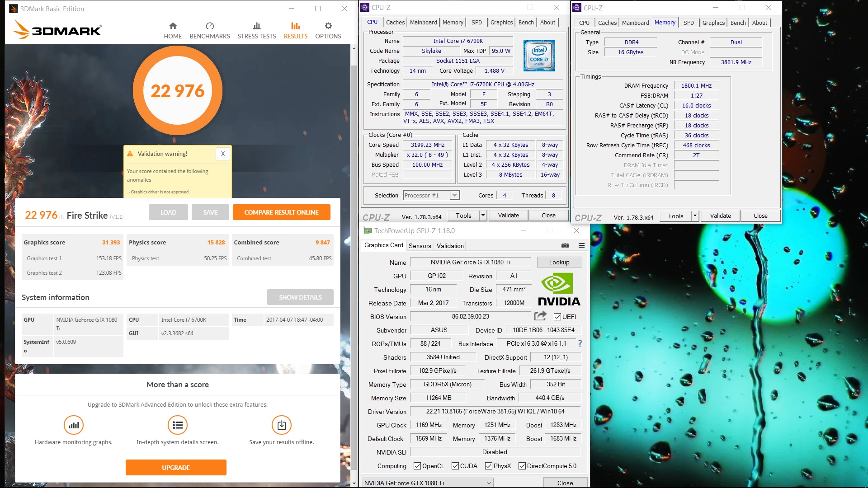
Task: Click the validation warning triangle icon
Action: click(130, 154)
